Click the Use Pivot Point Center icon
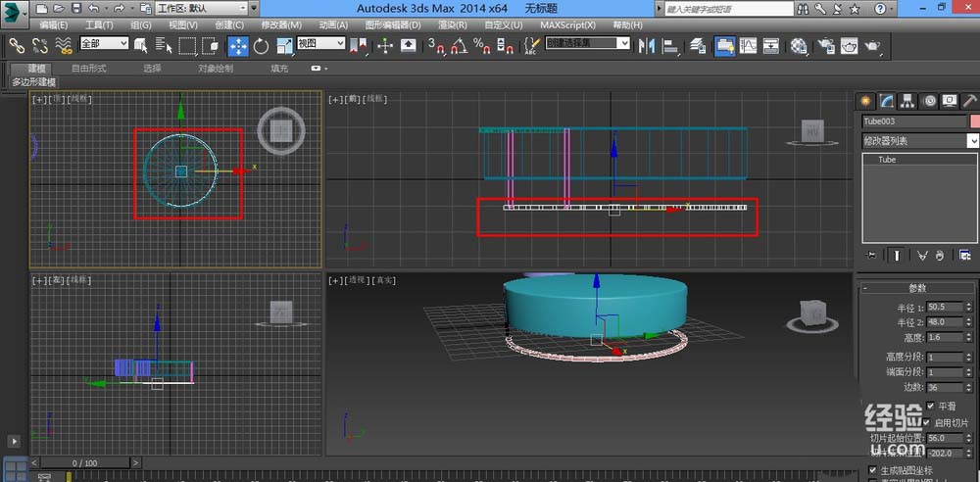This screenshot has width=980, height=482. click(358, 46)
